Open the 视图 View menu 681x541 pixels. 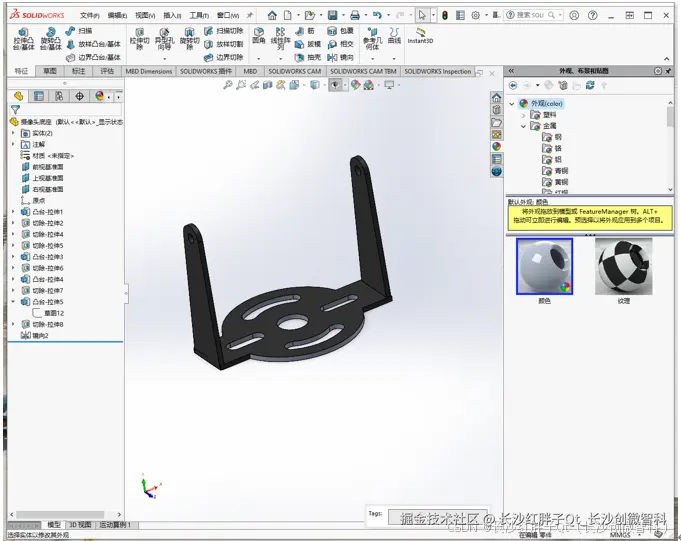coord(145,16)
